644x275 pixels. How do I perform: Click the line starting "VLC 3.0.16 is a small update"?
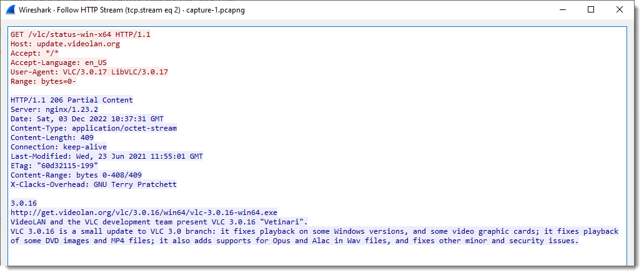click(314, 231)
